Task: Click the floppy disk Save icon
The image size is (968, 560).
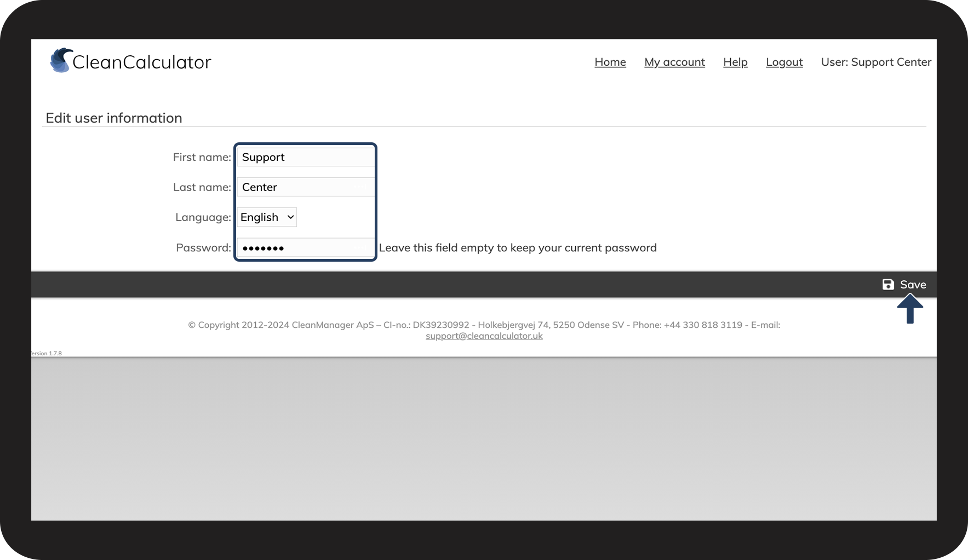Action: pos(888,284)
